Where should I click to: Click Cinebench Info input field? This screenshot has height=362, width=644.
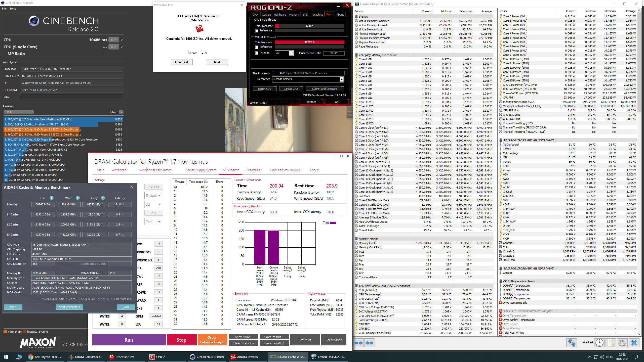(72, 97)
